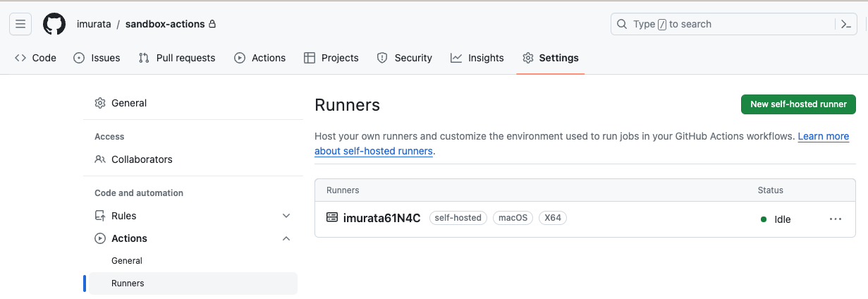Go to the Insights tab
Screen dimensions: 868x299
pos(477,58)
